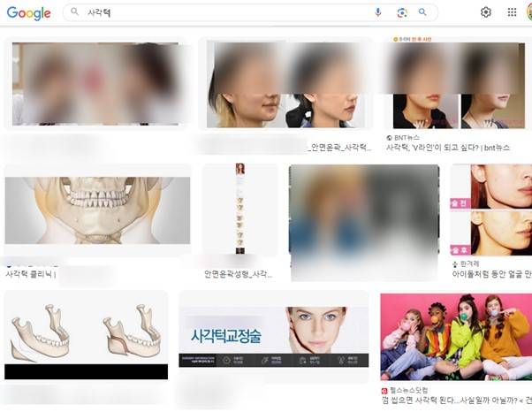The image size is (532, 412).
Task: Open the 사각턱 클리닉 result title
Action: point(31,274)
